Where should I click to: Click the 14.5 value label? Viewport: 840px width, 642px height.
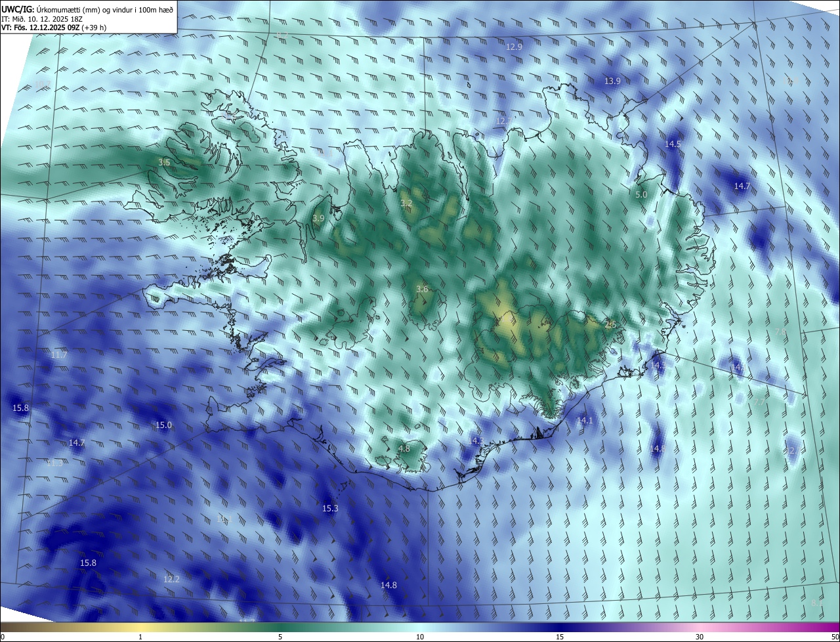(x=673, y=144)
